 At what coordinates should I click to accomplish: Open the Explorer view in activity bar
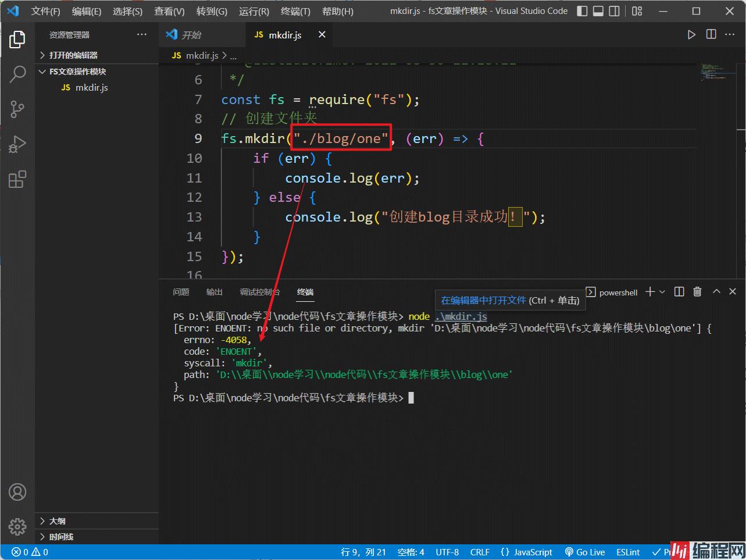tap(17, 39)
